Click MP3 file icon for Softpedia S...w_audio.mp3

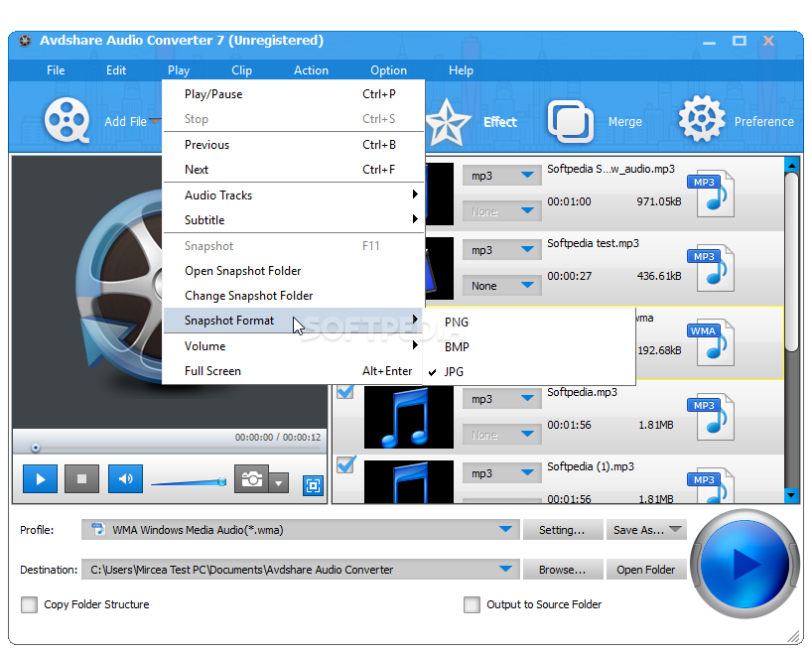[712, 194]
